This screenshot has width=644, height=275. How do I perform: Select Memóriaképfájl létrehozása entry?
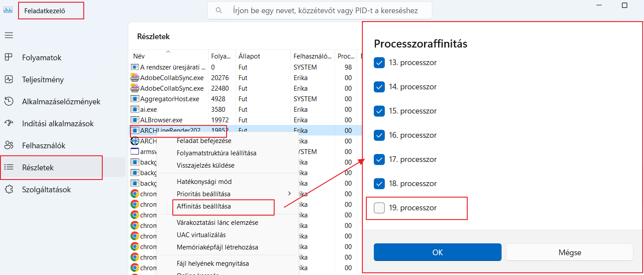coord(217,247)
